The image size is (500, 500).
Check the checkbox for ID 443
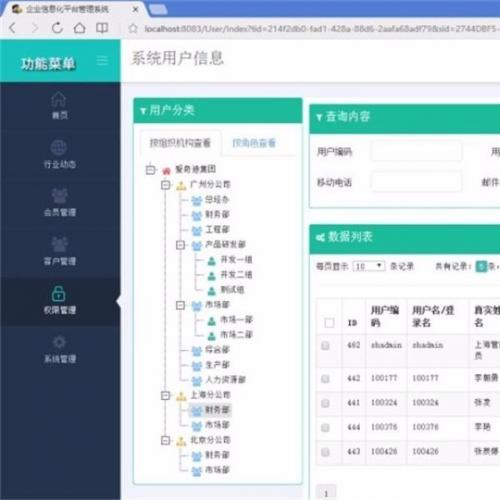[325, 452]
